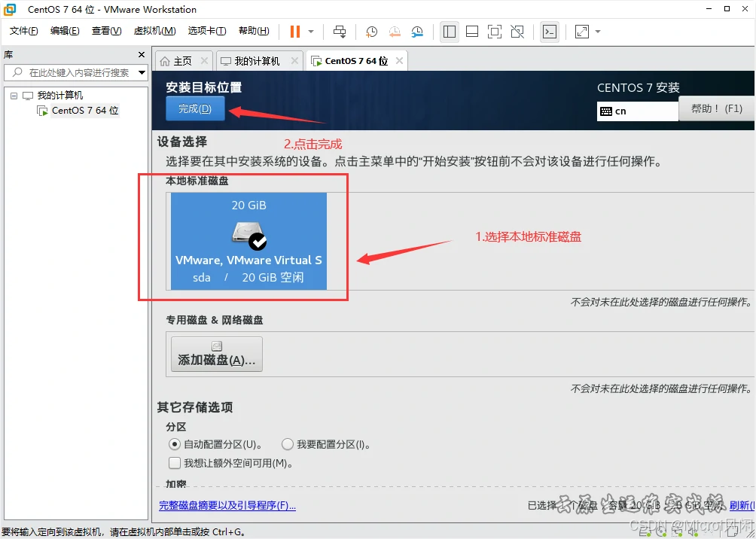Click the 本地标准磁盘 label
The image size is (756, 539).
point(197,181)
